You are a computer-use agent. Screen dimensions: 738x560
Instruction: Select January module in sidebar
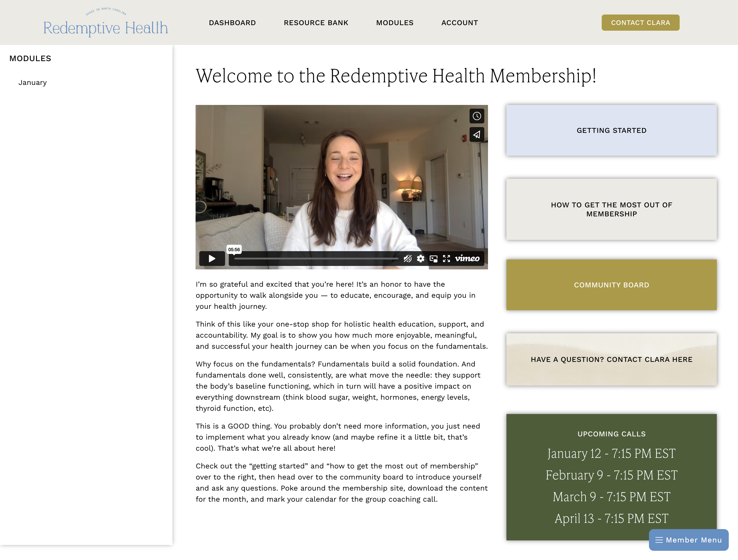32,83
